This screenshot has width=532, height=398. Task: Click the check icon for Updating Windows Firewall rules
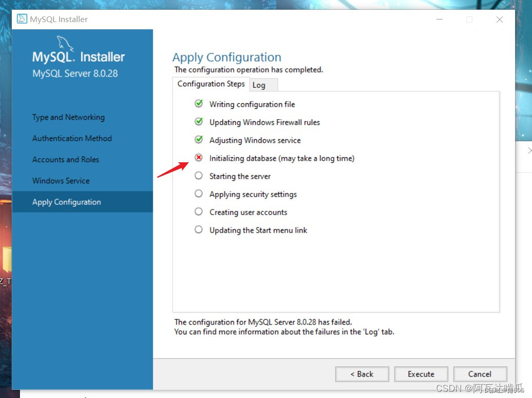point(199,122)
